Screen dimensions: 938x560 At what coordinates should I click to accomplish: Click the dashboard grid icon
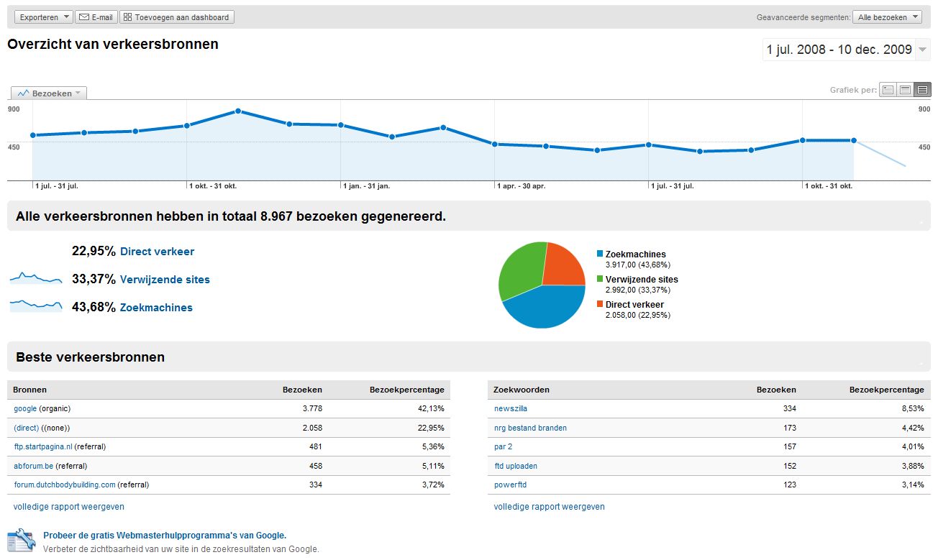tap(127, 17)
